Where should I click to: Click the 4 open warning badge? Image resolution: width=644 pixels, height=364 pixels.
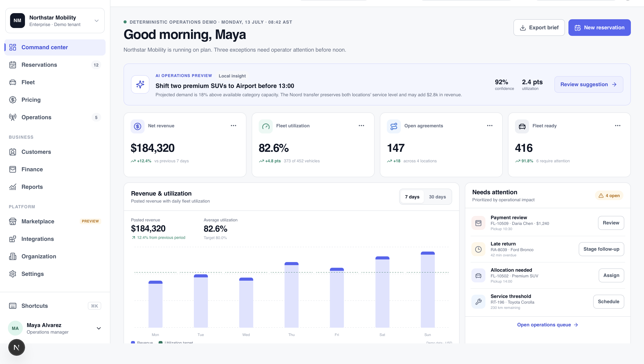click(609, 196)
